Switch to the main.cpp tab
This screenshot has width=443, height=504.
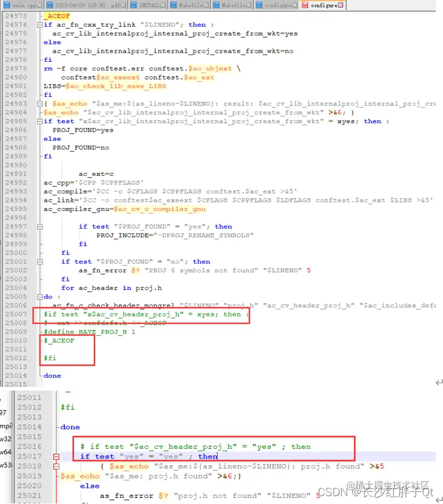coord(22,5)
